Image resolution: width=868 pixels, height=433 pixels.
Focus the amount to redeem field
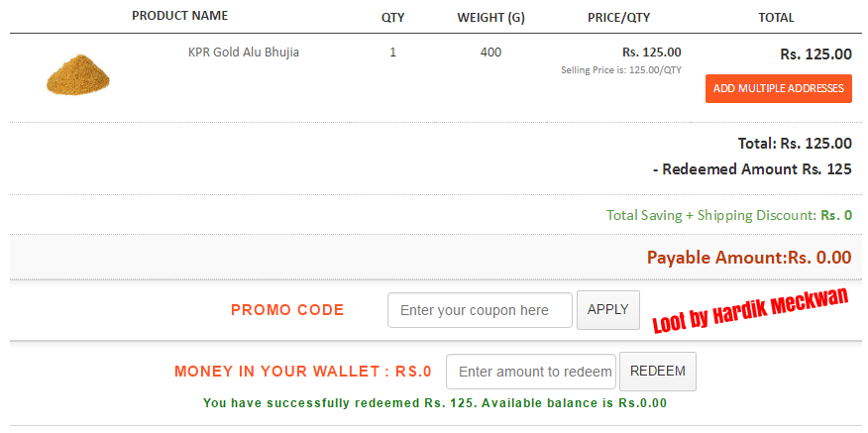click(x=531, y=372)
